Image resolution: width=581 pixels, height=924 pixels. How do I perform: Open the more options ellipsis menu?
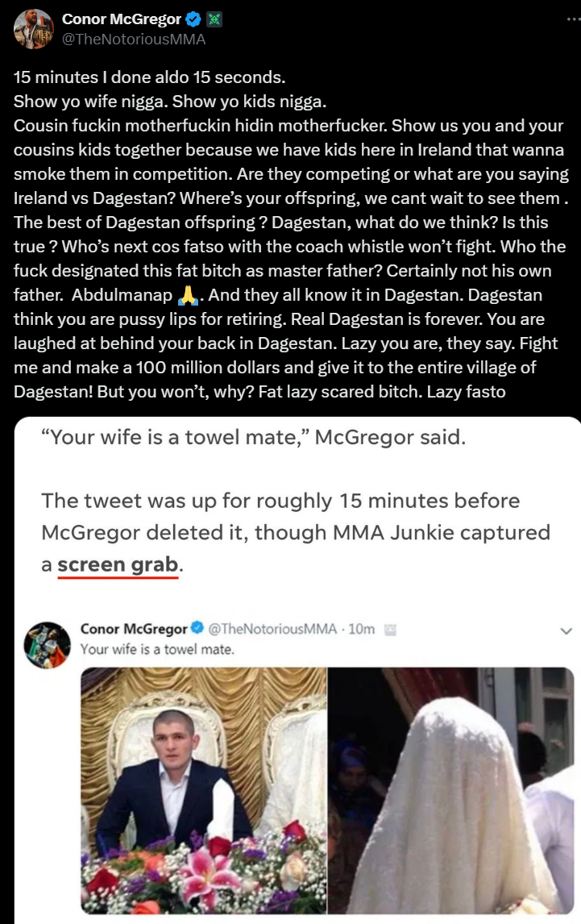573,19
